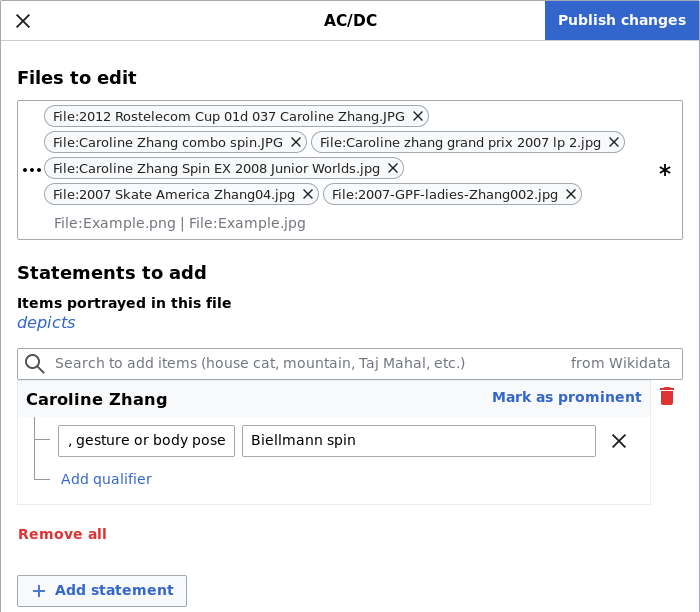Add a new statement

click(102, 590)
